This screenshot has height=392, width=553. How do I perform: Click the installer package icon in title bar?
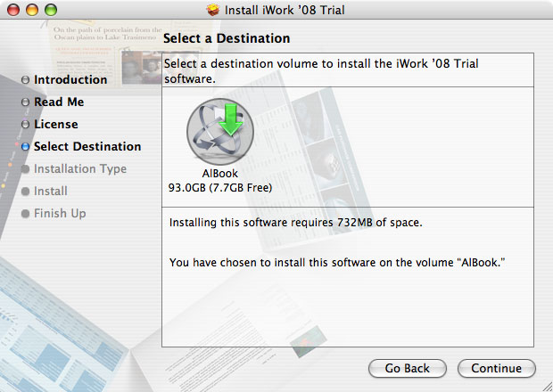(212, 10)
